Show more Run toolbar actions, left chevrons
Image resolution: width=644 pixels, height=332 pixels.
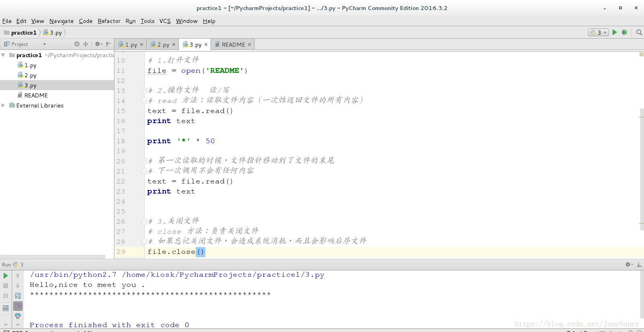click(6, 324)
